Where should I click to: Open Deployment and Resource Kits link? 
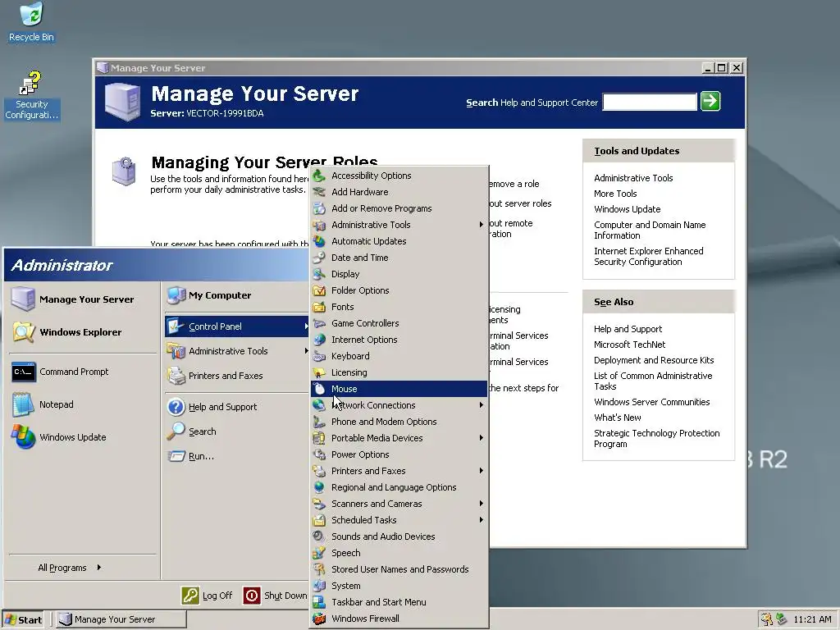tap(654, 360)
